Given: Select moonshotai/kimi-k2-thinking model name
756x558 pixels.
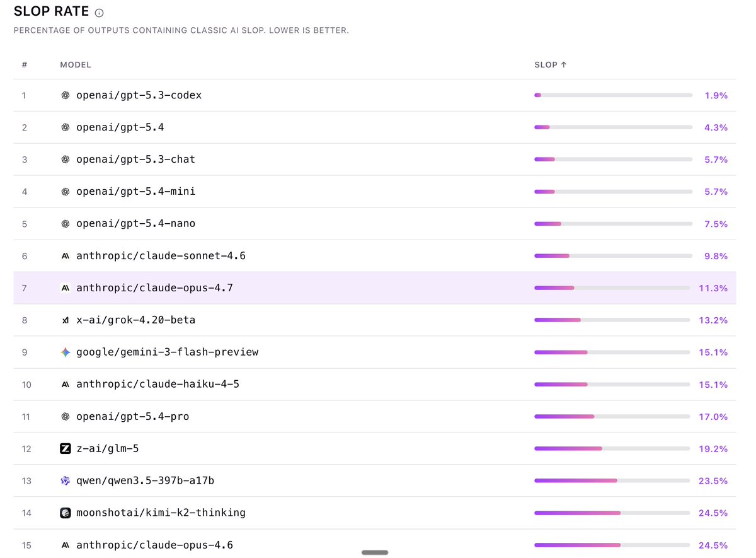Looking at the screenshot, I should click(161, 513).
